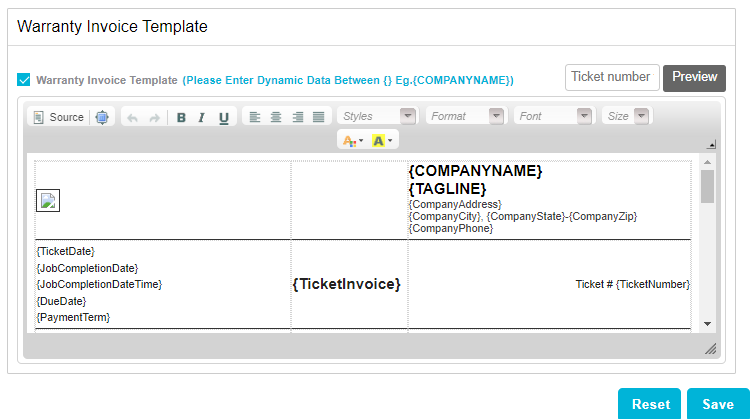Click the Ticket number input field

click(x=612, y=77)
